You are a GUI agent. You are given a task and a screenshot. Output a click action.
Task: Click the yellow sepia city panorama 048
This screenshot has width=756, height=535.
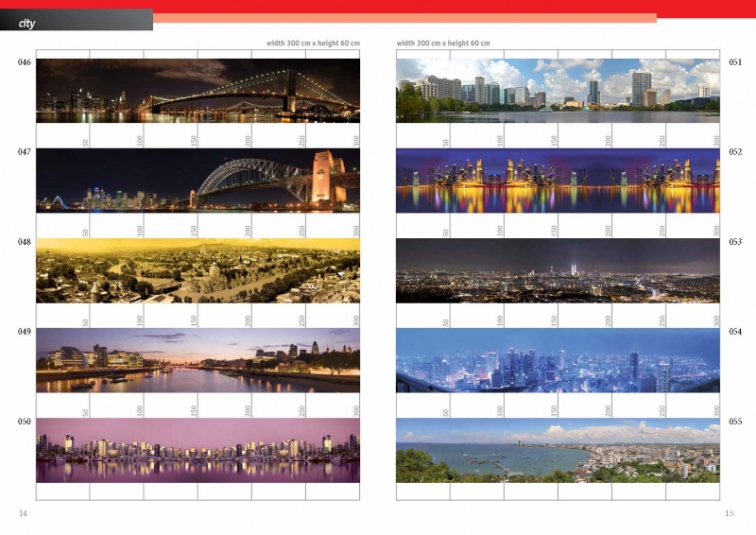point(198,269)
